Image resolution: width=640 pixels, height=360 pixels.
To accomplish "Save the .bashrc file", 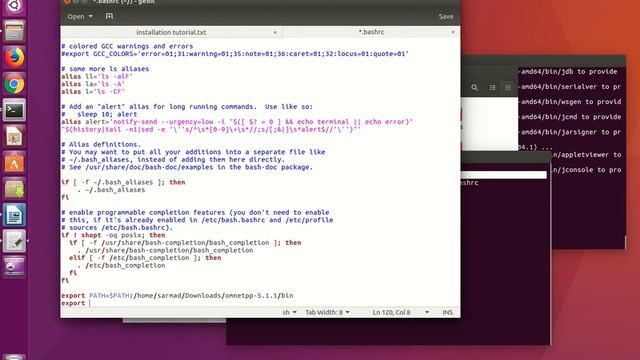I will pyautogui.click(x=446, y=16).
